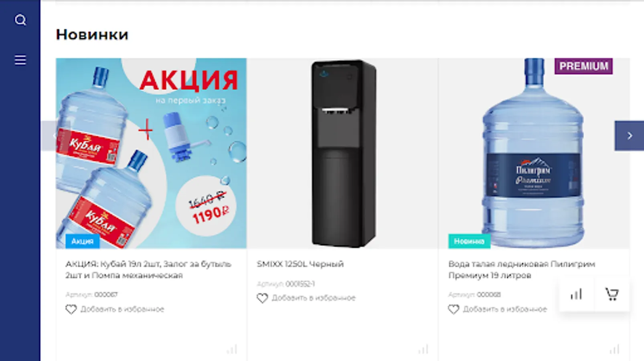Open the Пилигрим Premium bottle image

534,153
